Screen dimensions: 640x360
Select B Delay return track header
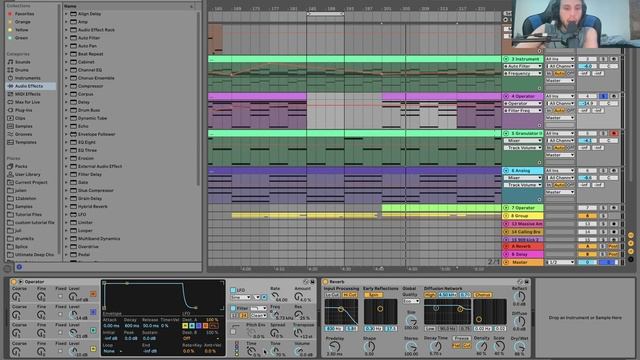523,254
